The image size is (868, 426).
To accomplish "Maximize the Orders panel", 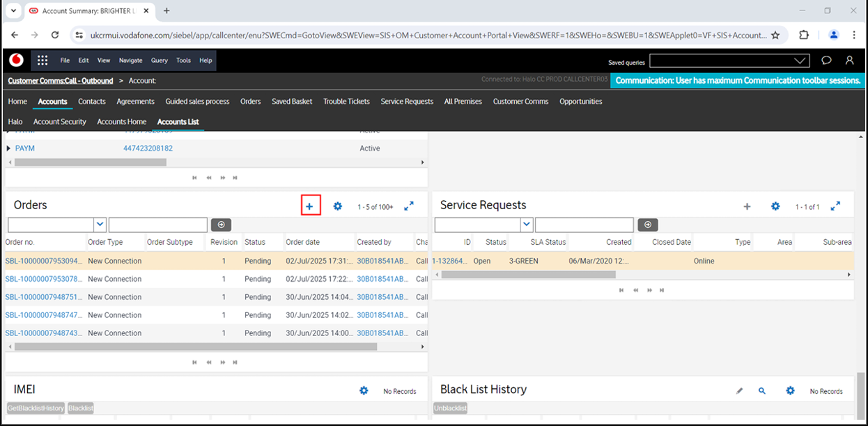I will click(409, 206).
